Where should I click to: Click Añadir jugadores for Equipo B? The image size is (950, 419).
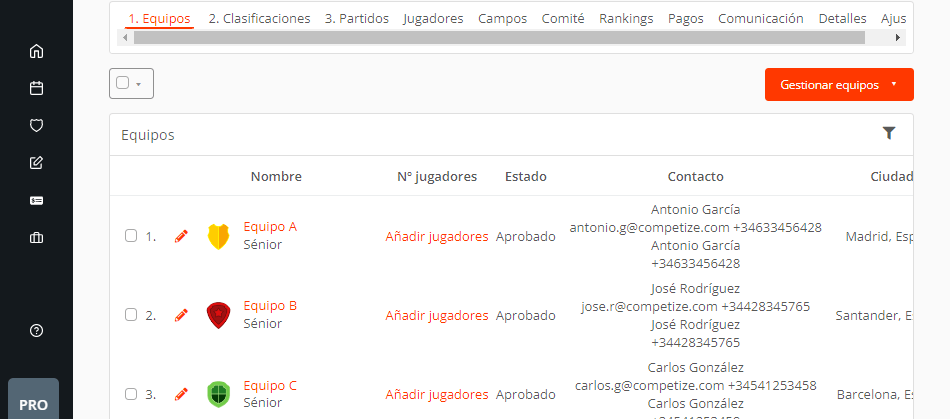click(x=437, y=315)
